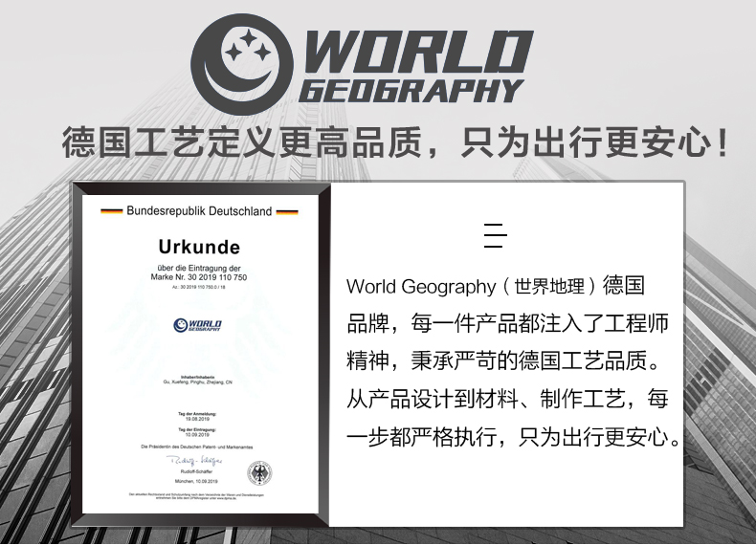The image size is (756, 545).
Task: Click the three-line 三 symbol above description
Action: [495, 235]
